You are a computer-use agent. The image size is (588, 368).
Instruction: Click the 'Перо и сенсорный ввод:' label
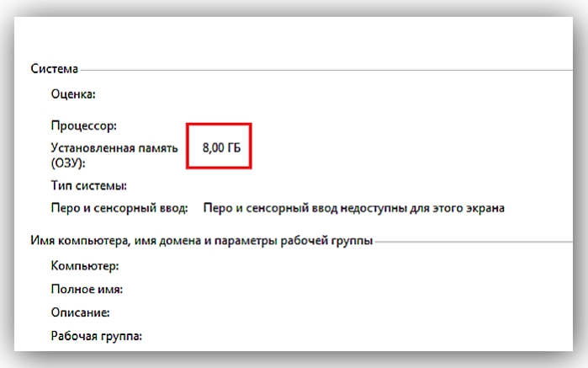119,208
